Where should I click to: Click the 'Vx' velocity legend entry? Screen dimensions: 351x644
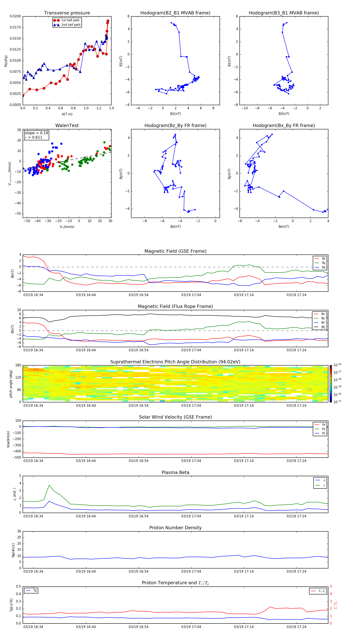pos(320,425)
